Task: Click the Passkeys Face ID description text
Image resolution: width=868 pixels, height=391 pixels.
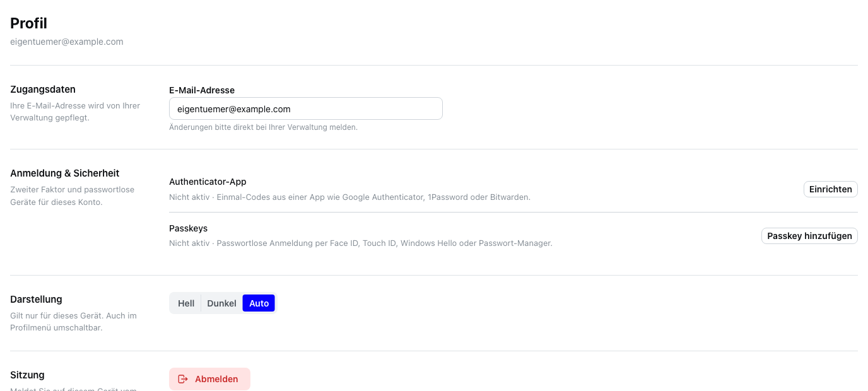Action: click(361, 243)
